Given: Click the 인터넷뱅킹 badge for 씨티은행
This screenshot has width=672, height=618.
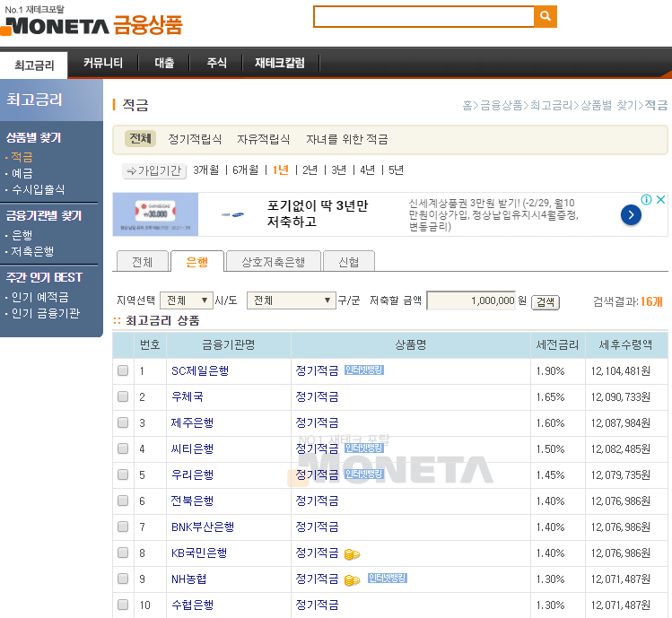Looking at the screenshot, I should (364, 448).
